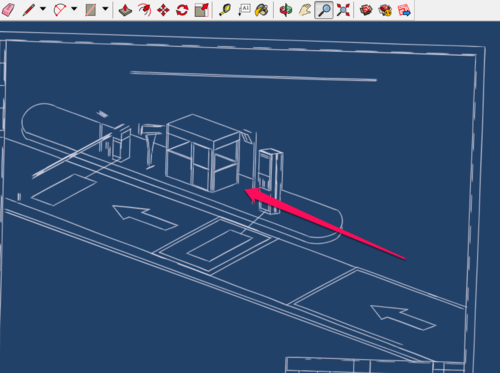Select the Tape Measure tool

tap(225, 10)
